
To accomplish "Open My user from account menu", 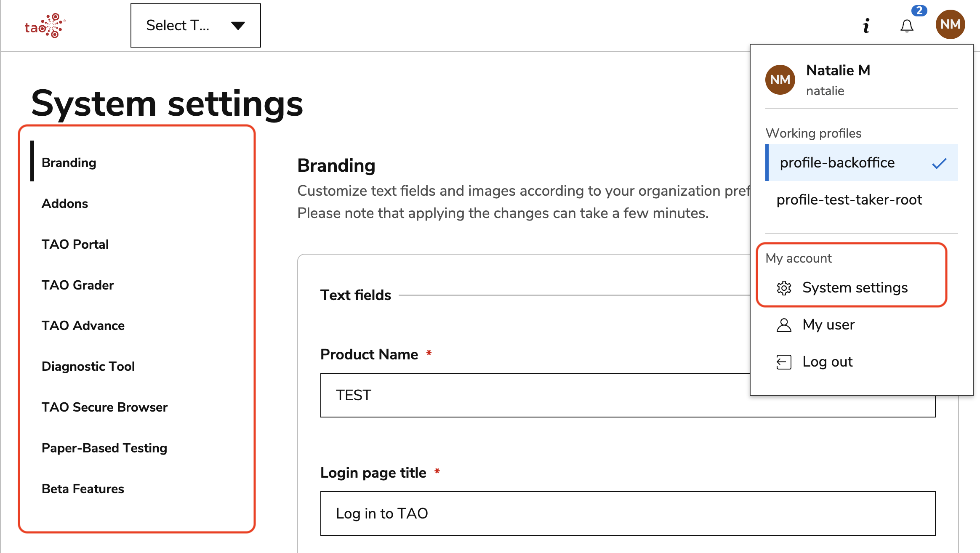I will tap(828, 325).
